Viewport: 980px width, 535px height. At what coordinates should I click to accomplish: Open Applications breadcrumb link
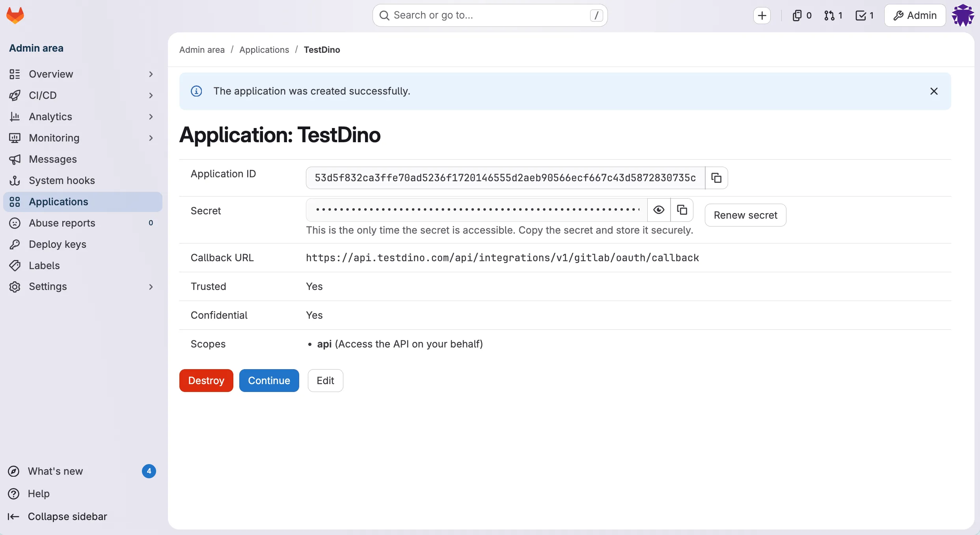point(264,50)
